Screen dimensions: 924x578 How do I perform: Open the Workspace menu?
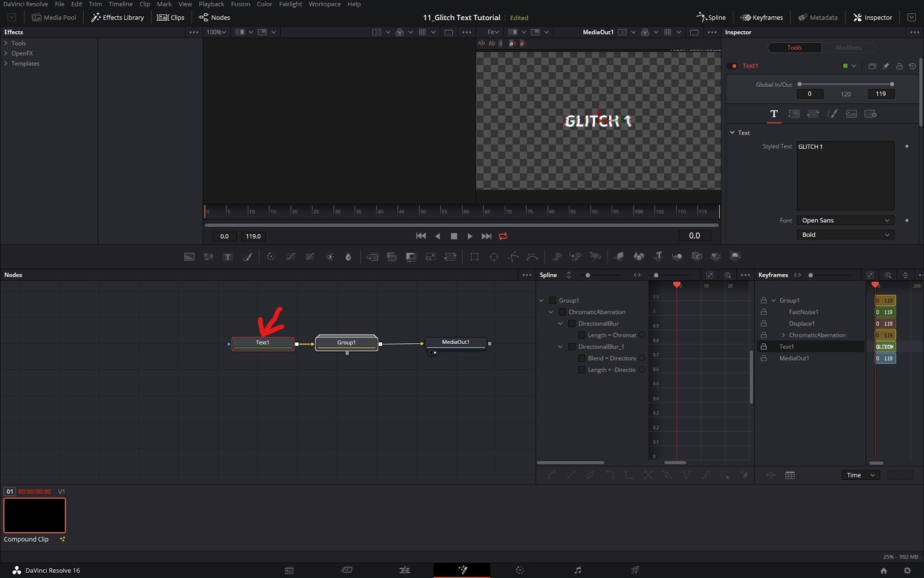[325, 4]
